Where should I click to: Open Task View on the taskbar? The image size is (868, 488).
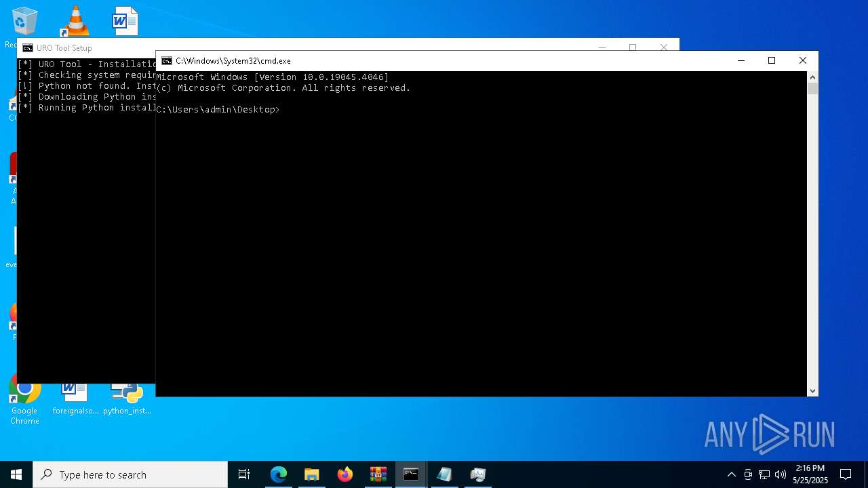(x=244, y=474)
